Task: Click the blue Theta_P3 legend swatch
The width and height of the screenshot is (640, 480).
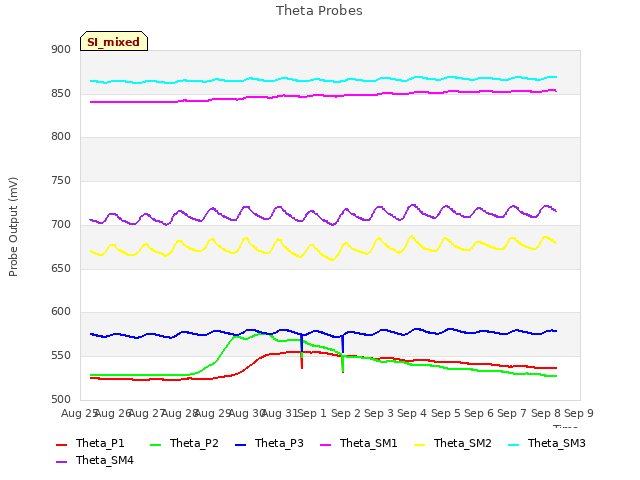Action: [x=241, y=444]
